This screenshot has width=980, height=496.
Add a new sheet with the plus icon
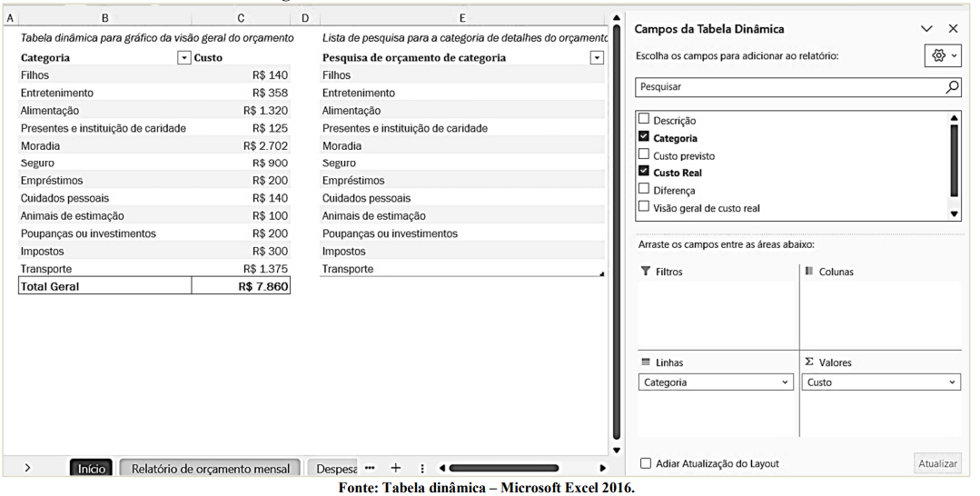click(x=396, y=468)
